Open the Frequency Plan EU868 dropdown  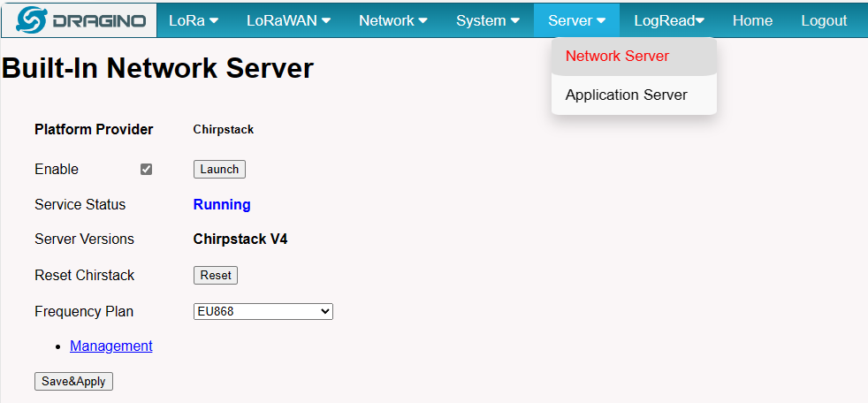tap(263, 312)
